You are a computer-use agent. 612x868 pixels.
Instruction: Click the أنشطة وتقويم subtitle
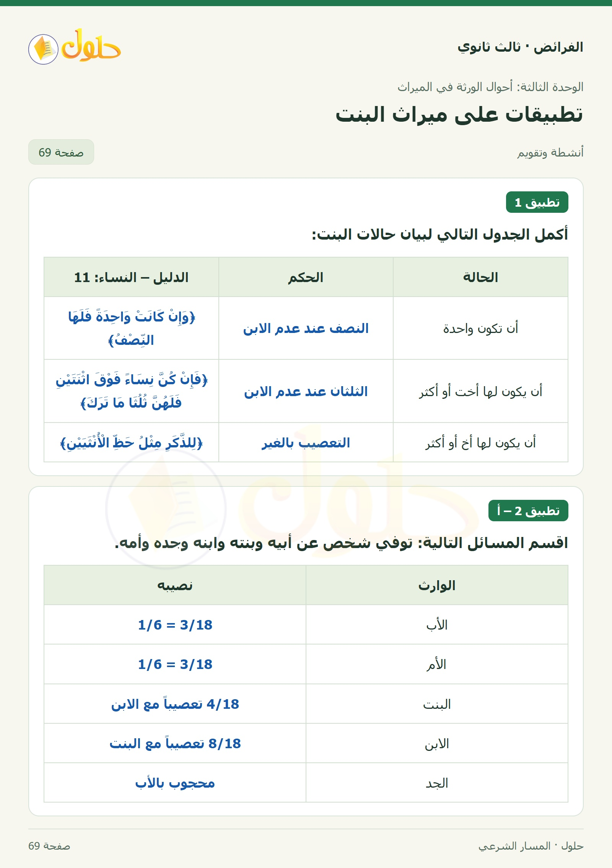[x=550, y=153]
